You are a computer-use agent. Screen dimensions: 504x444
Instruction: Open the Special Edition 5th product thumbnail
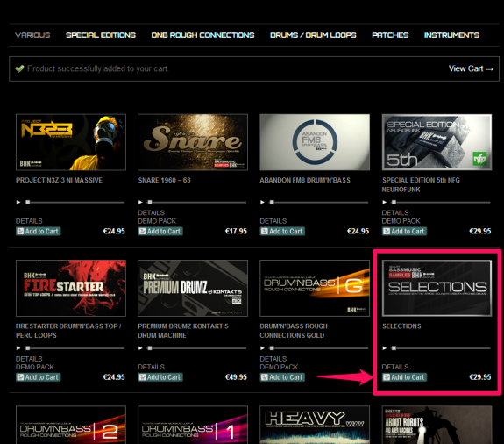[x=437, y=142]
